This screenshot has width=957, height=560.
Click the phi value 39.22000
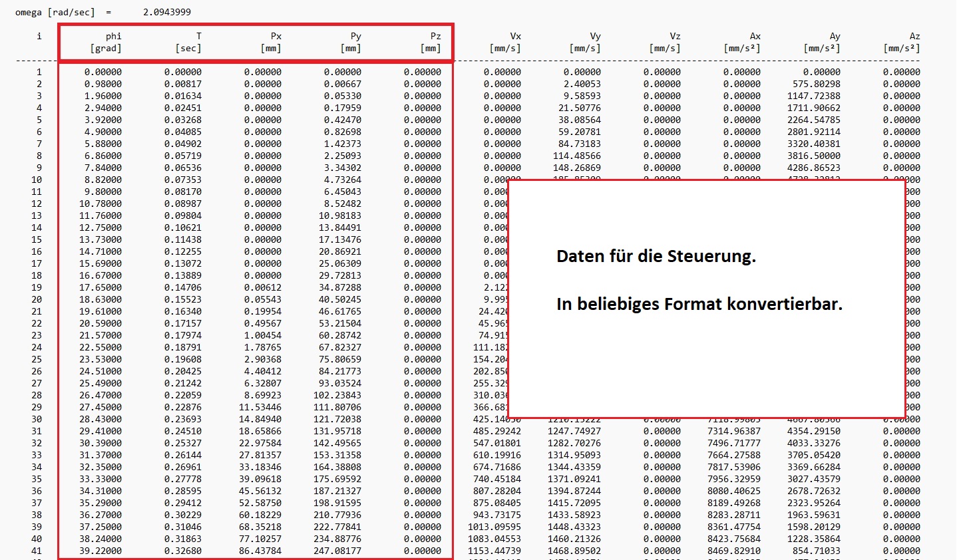click(100, 551)
